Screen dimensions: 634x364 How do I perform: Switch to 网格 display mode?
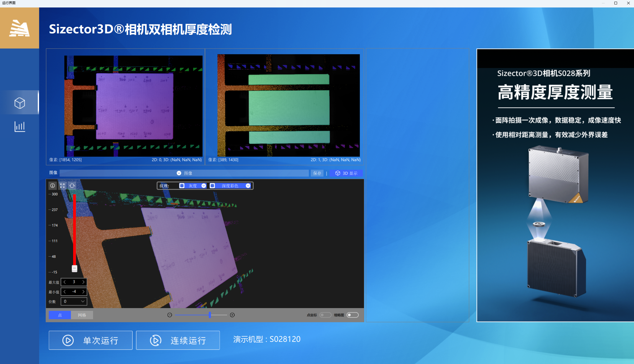pyautogui.click(x=82, y=315)
